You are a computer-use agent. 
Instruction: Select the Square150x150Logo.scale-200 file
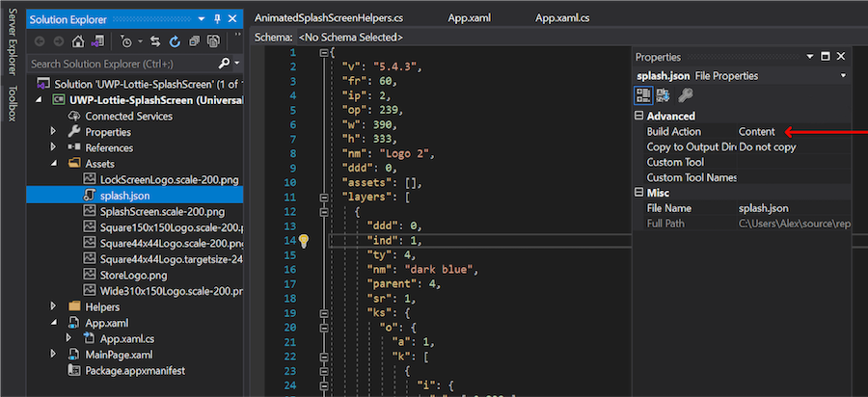pos(172,227)
